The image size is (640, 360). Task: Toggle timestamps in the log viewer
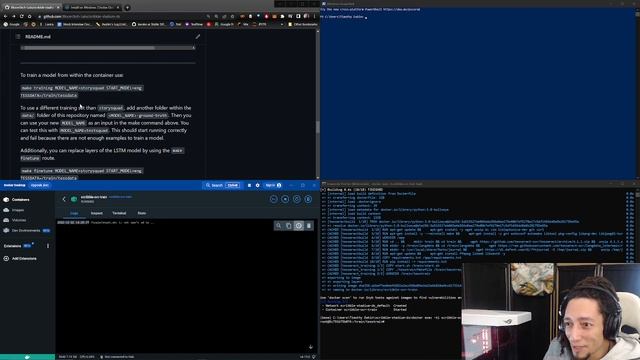click(x=299, y=226)
